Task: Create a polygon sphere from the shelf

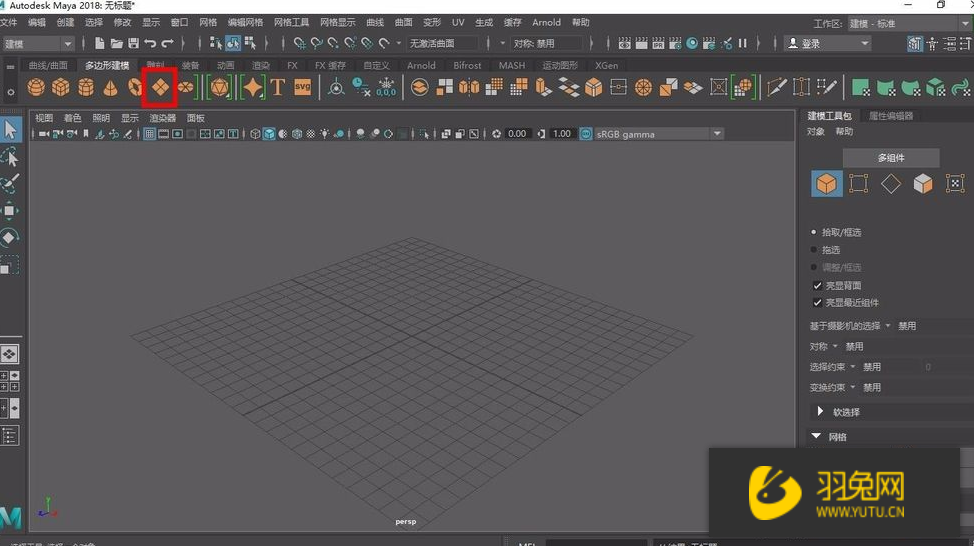Action: [x=36, y=88]
